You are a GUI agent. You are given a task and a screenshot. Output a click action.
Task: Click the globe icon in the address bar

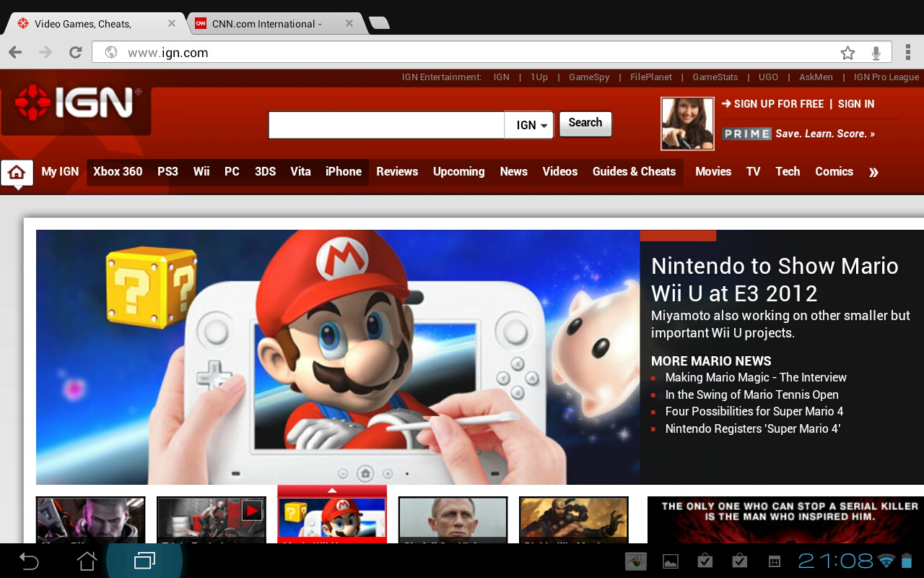pos(111,52)
